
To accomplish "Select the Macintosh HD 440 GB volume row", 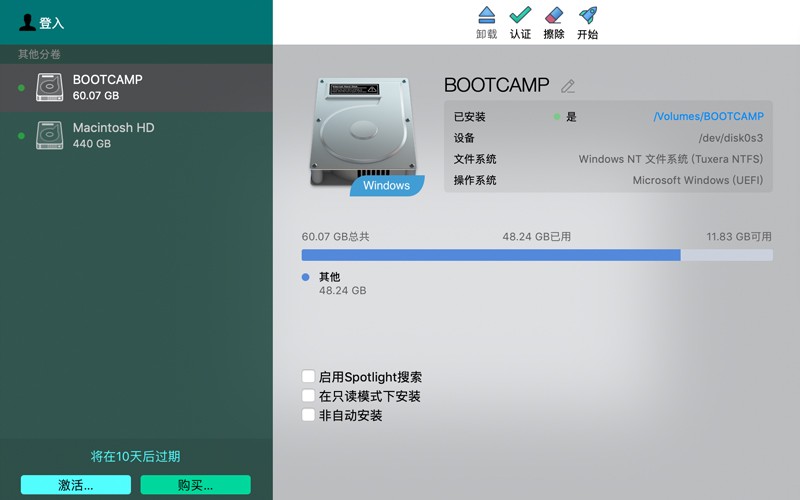I will coord(136,135).
